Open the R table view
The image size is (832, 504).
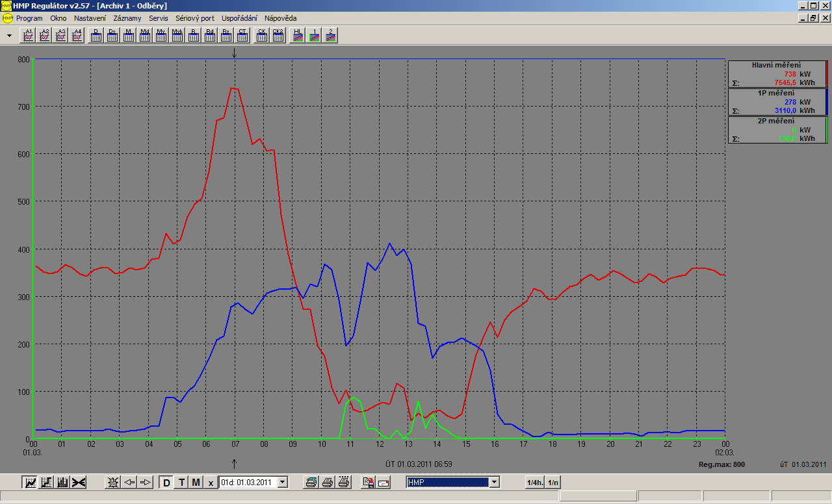194,35
